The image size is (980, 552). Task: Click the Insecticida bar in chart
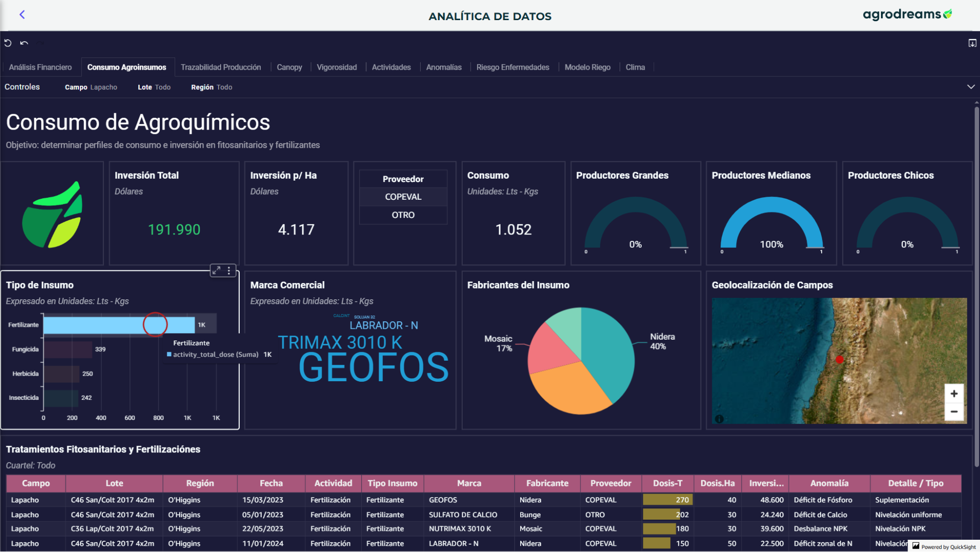[61, 398]
